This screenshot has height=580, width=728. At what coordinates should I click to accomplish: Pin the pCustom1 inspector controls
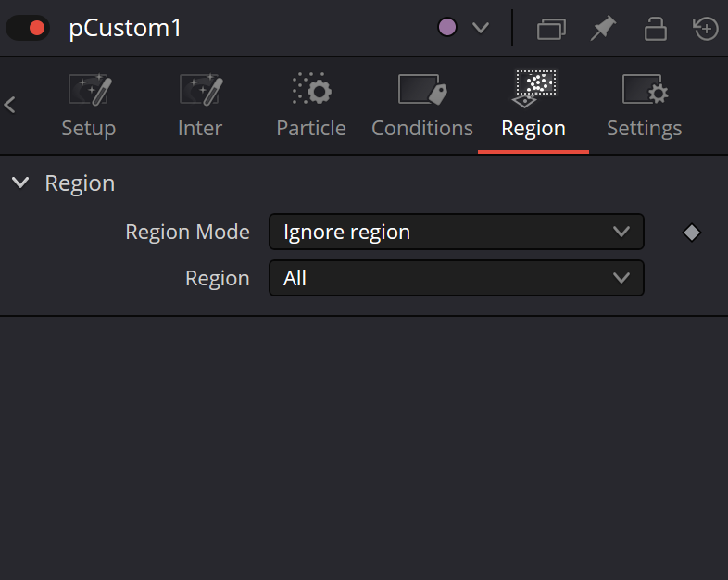tap(603, 28)
